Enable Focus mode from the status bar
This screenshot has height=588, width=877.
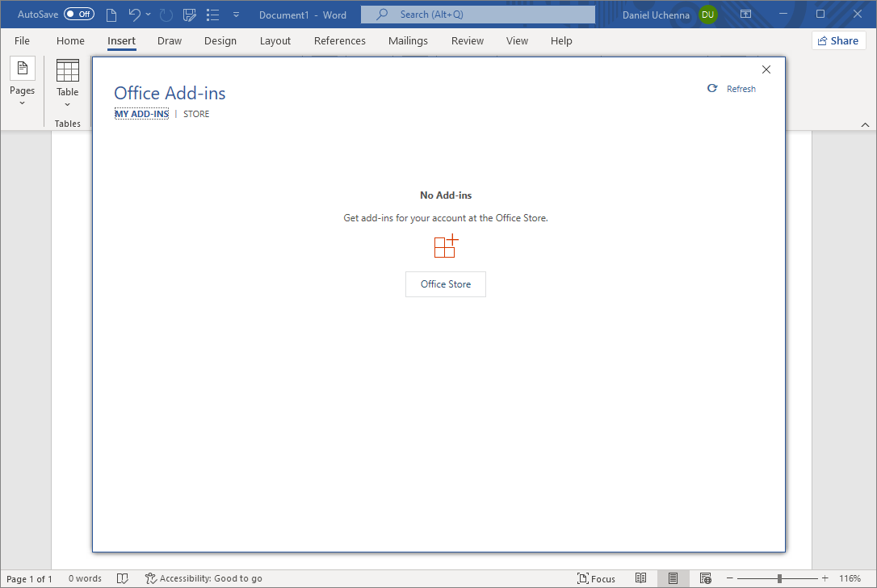pyautogui.click(x=597, y=577)
